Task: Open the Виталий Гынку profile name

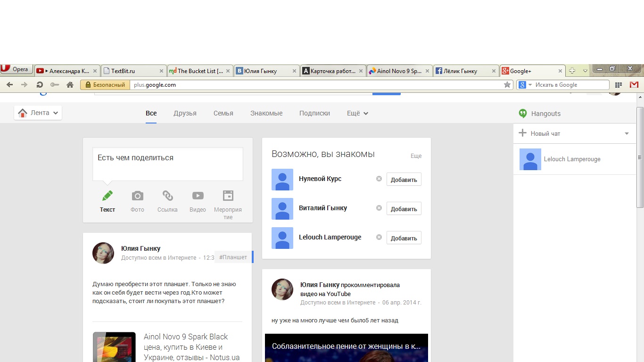Action: (x=323, y=208)
